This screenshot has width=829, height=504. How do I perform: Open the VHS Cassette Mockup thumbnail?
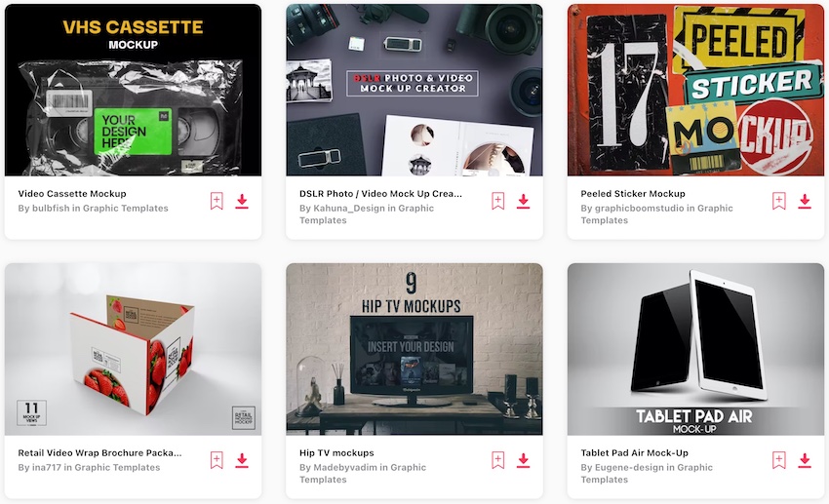coord(133,90)
